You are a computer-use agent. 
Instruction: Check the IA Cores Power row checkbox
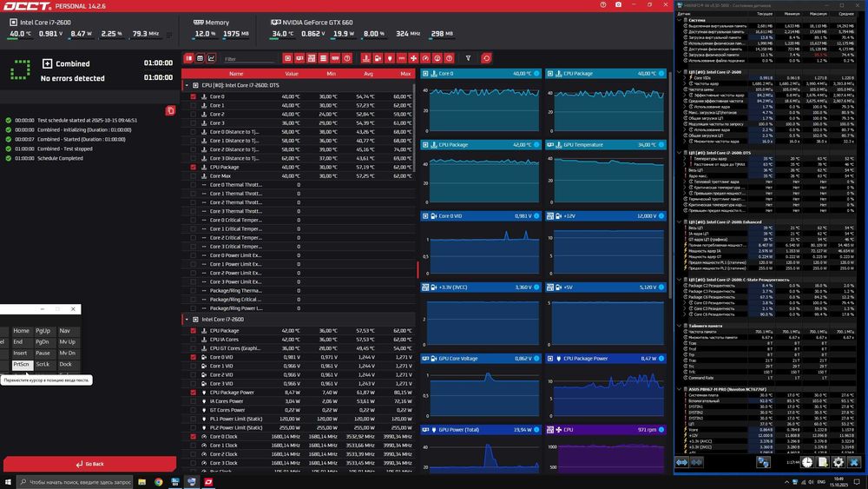[x=194, y=401]
